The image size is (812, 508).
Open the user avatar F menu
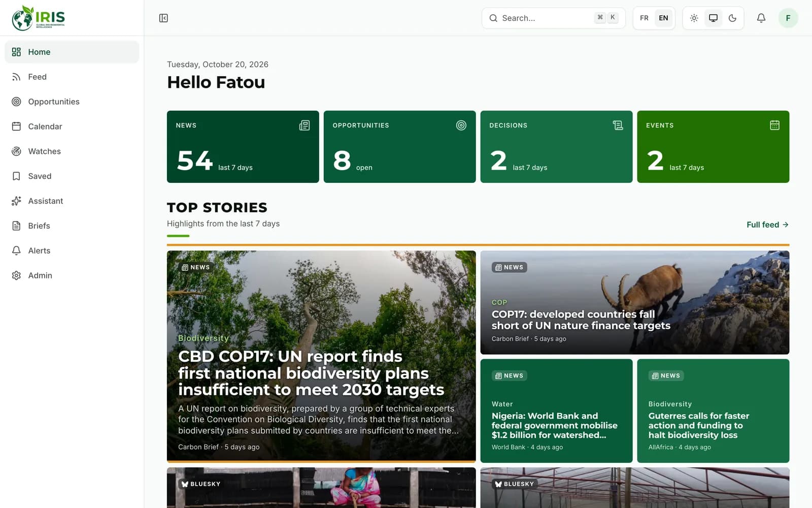click(788, 18)
